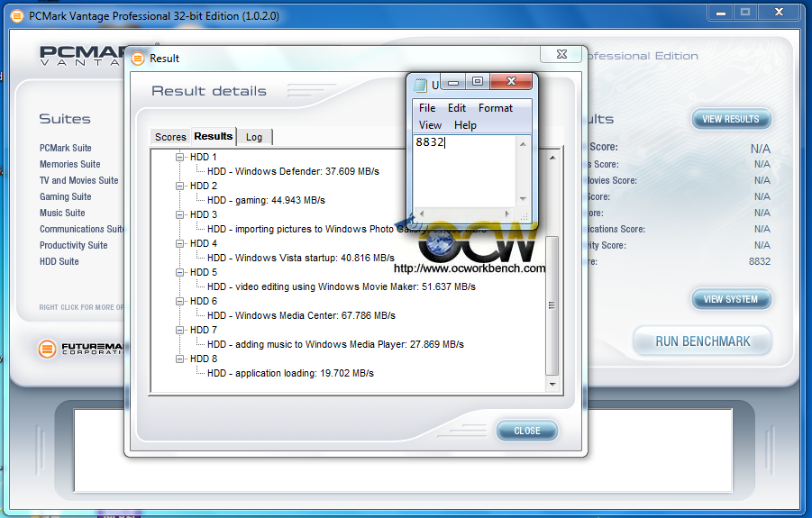Click Notepad vertical scroll up arrow
The width and height of the screenshot is (812, 518).
pyautogui.click(x=523, y=144)
